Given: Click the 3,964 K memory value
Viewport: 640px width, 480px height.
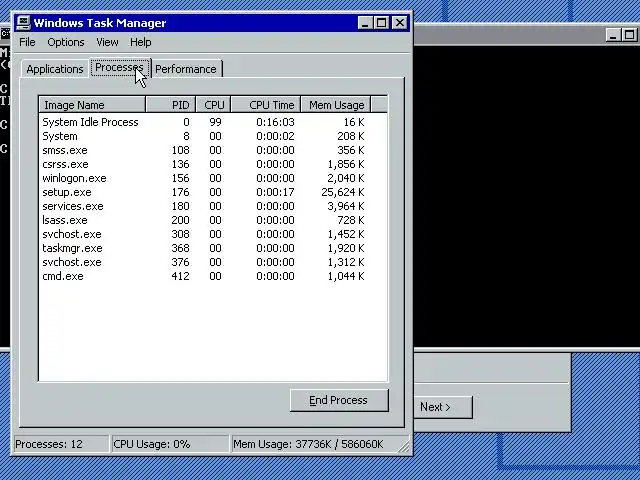Looking at the screenshot, I should point(346,206).
